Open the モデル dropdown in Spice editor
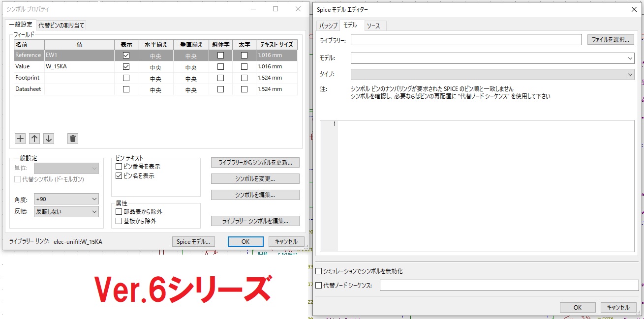The width and height of the screenshot is (644, 319). click(x=631, y=58)
